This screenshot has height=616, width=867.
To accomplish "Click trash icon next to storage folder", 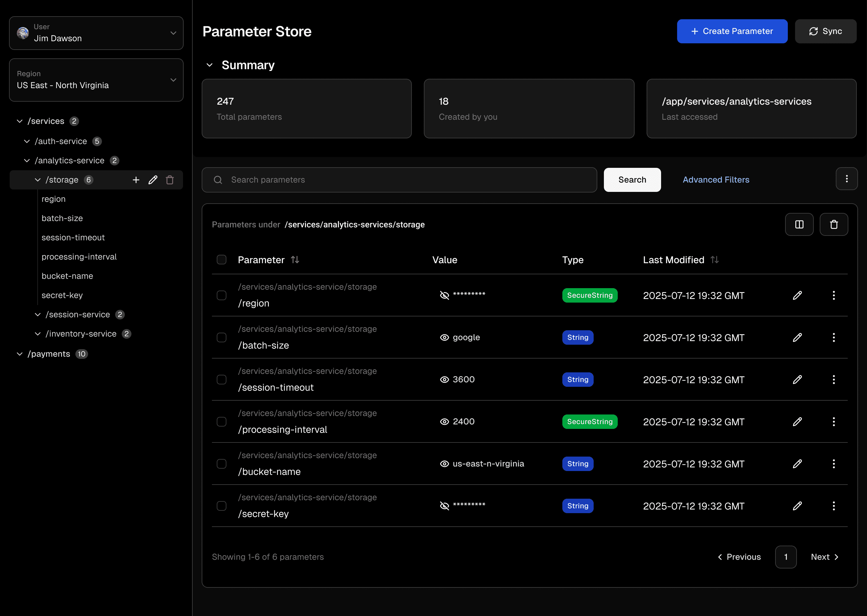I will (170, 180).
